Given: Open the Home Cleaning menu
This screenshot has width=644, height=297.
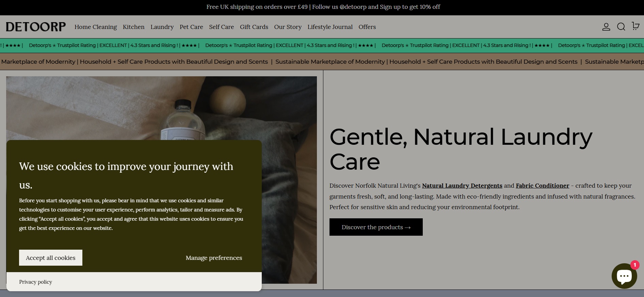Looking at the screenshot, I should coord(96,27).
